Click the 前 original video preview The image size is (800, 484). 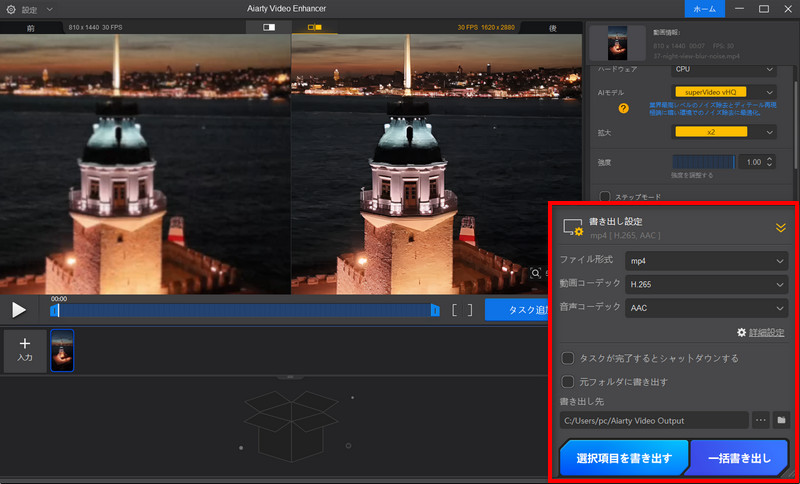click(x=145, y=164)
